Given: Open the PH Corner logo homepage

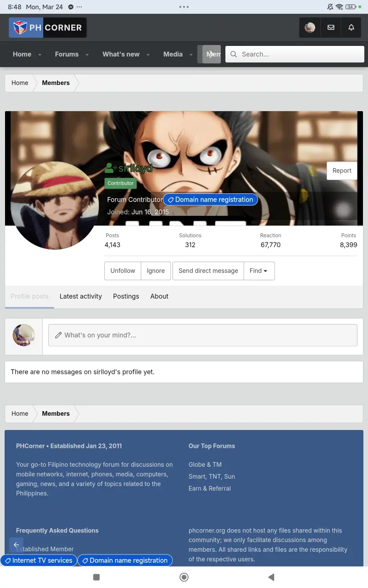Looking at the screenshot, I should click(47, 28).
